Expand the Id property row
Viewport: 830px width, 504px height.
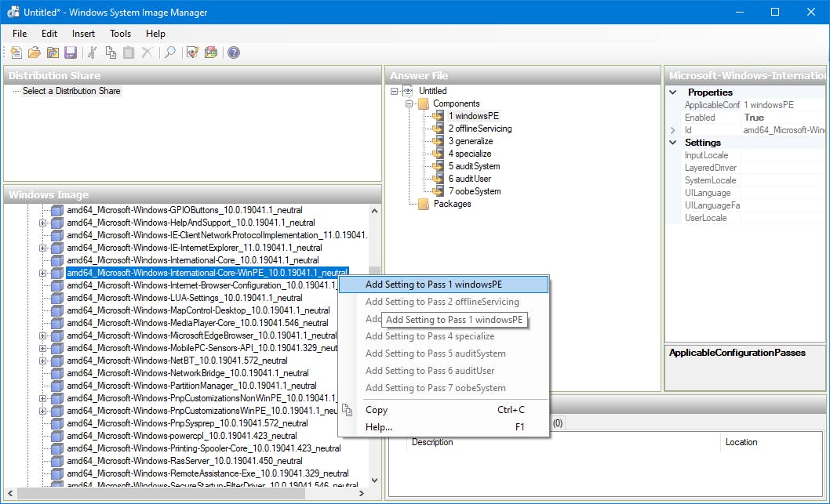tap(672, 130)
